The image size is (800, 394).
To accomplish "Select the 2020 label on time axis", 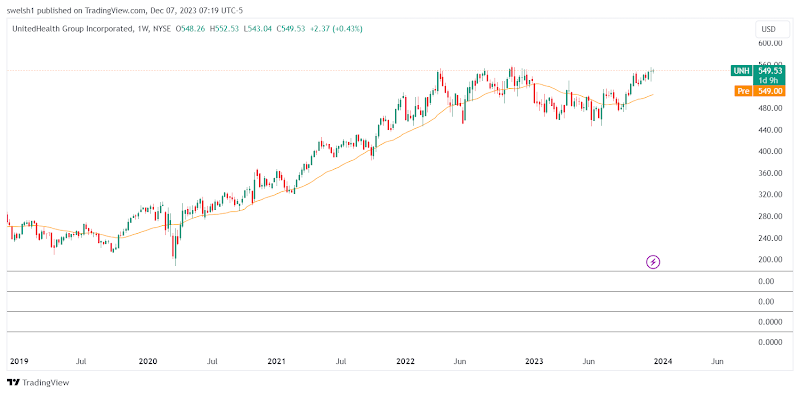I will (x=147, y=361).
